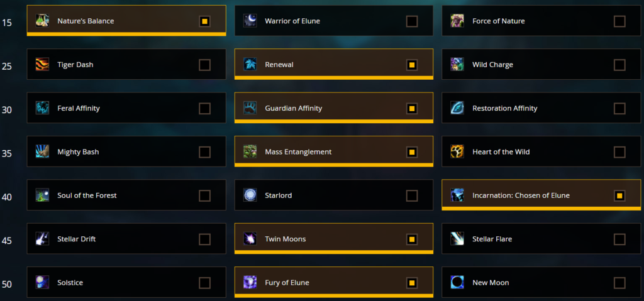Uncheck the Twin Moons checkbox
The height and width of the screenshot is (301, 644).
[x=412, y=239]
